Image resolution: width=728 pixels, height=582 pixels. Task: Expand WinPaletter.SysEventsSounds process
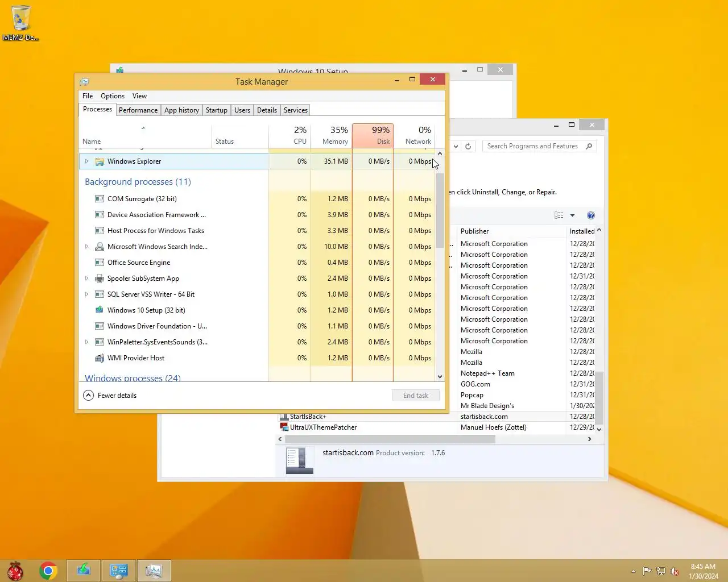point(86,342)
